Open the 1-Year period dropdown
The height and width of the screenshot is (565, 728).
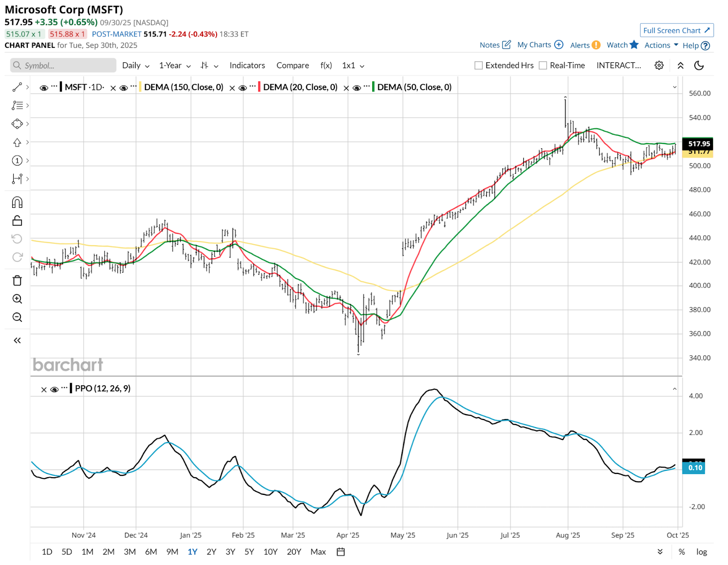tap(175, 66)
